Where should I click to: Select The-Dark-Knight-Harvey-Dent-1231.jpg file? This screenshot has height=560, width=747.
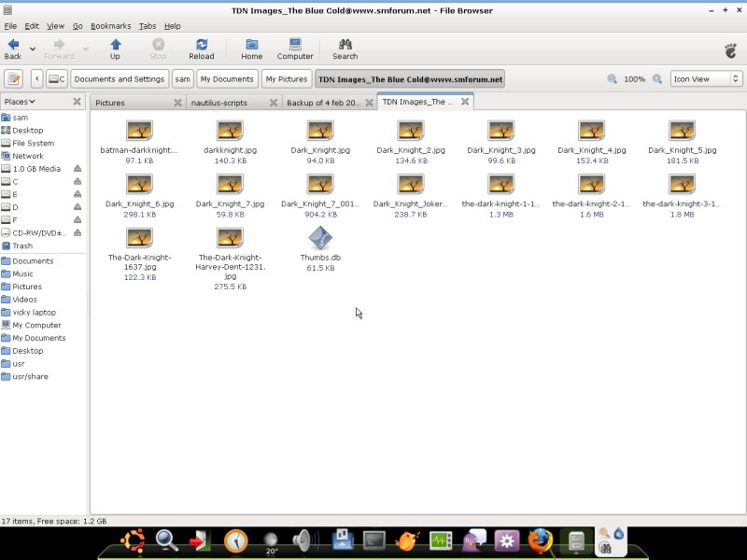pos(230,238)
